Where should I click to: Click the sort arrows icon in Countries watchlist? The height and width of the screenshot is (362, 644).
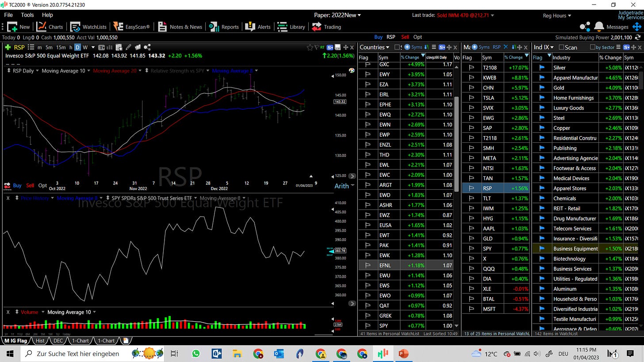click(426, 47)
